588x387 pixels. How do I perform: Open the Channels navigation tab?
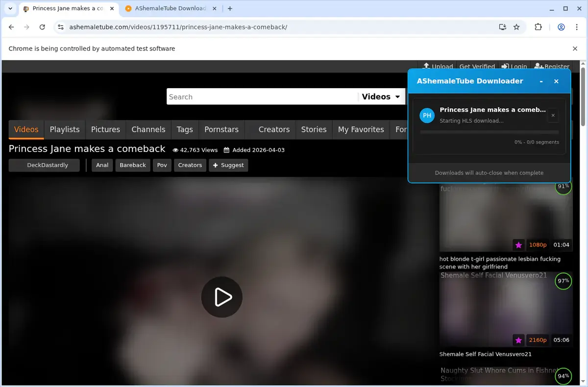click(148, 129)
